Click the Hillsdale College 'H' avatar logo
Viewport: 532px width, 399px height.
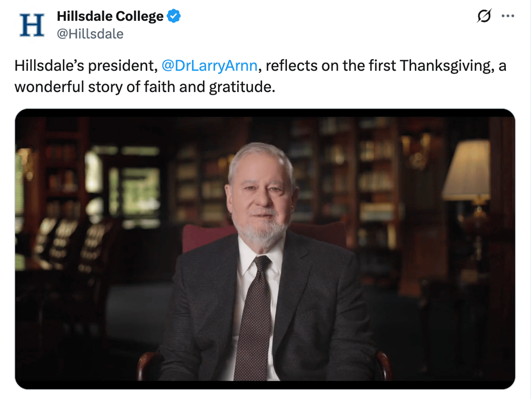[31, 25]
